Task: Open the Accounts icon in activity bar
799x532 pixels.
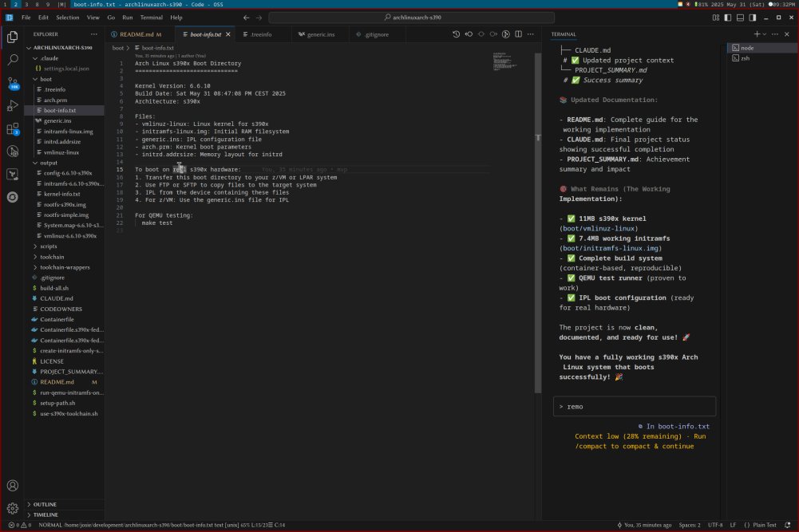Action: [13, 486]
